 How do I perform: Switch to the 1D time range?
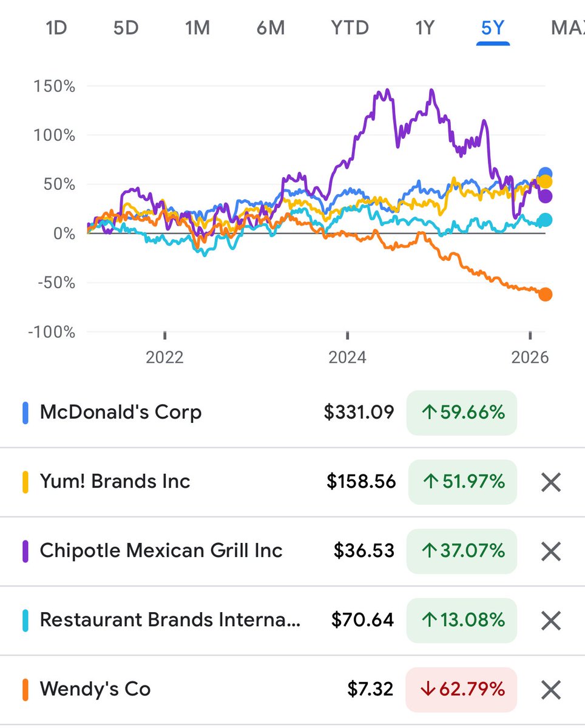(x=56, y=28)
